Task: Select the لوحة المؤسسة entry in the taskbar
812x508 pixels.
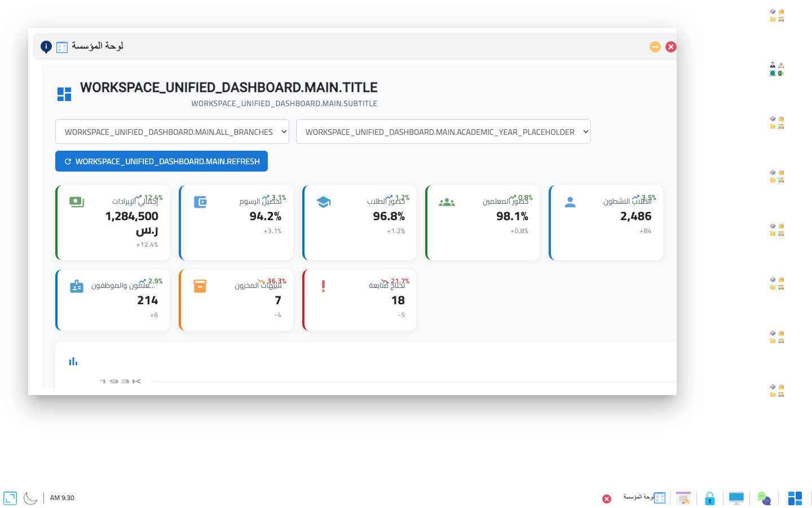Action: [644, 498]
